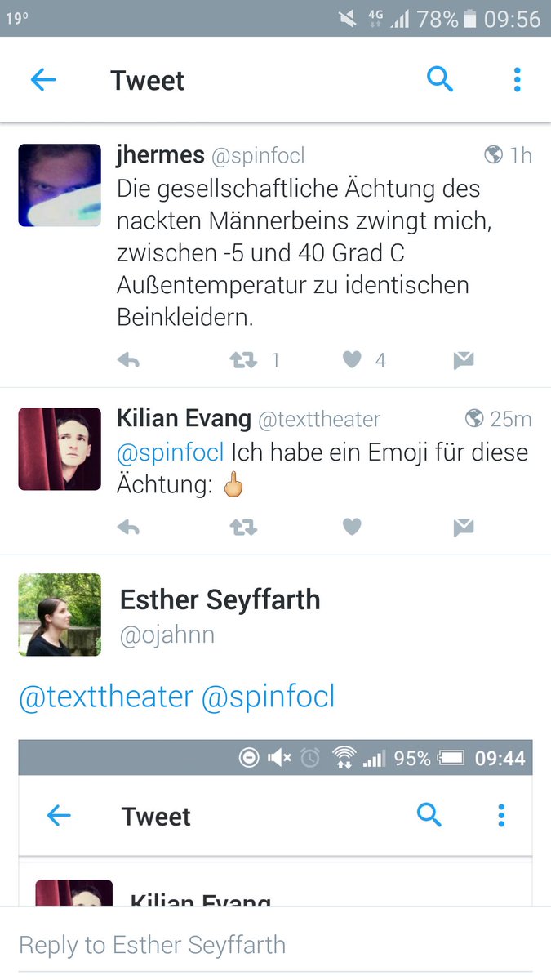
Task: Send jhermes's tweet via direct message
Action: tap(464, 360)
